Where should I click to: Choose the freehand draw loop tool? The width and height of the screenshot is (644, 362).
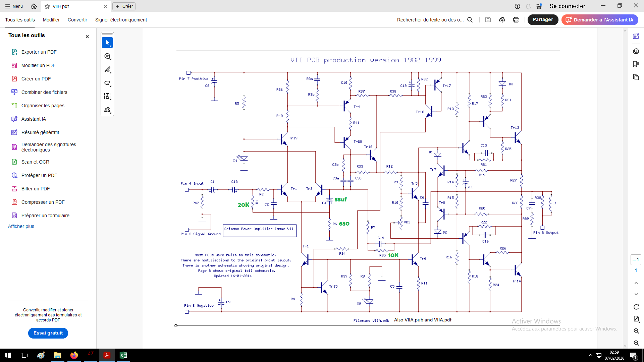coord(107,83)
